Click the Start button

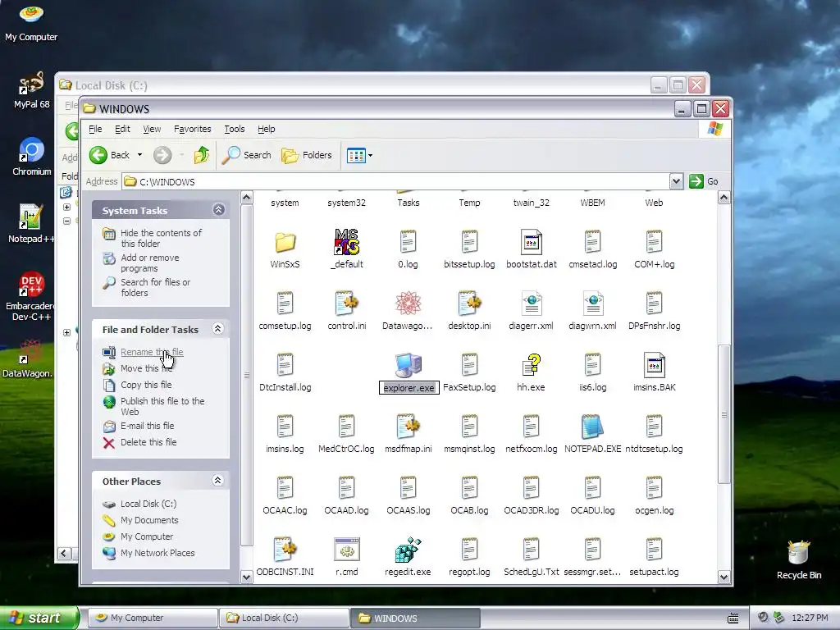click(39, 618)
